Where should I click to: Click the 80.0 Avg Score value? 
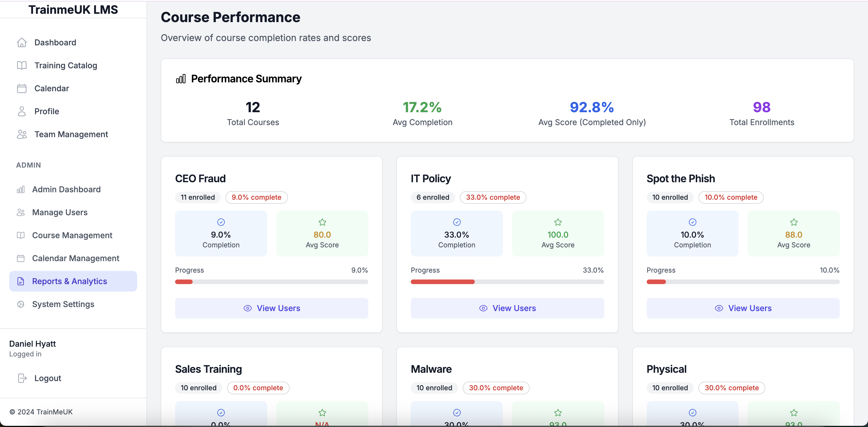tap(322, 235)
